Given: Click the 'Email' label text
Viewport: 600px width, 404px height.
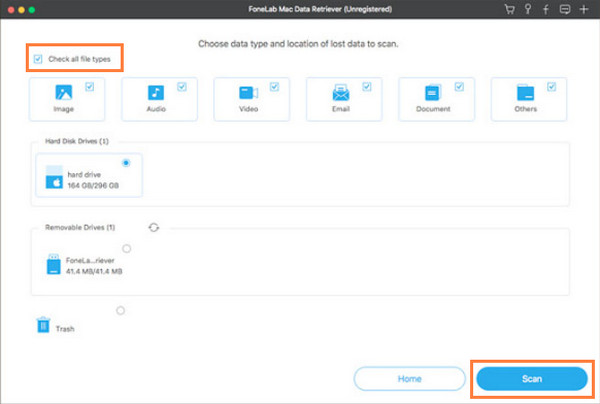Looking at the screenshot, I should 341,109.
